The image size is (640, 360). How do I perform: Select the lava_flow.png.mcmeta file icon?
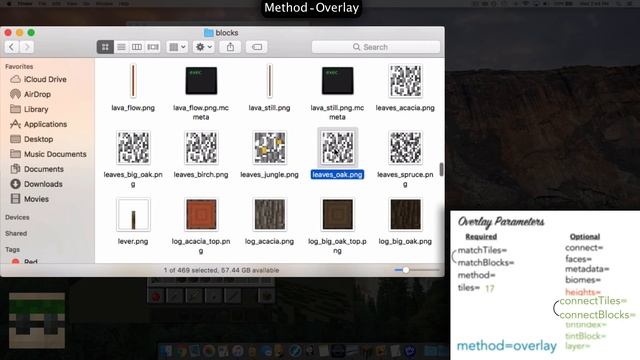coord(201,81)
